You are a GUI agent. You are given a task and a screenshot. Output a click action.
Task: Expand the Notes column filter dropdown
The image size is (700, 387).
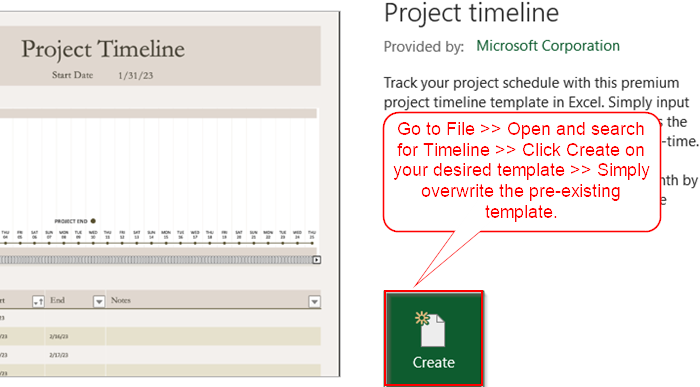pyautogui.click(x=314, y=302)
